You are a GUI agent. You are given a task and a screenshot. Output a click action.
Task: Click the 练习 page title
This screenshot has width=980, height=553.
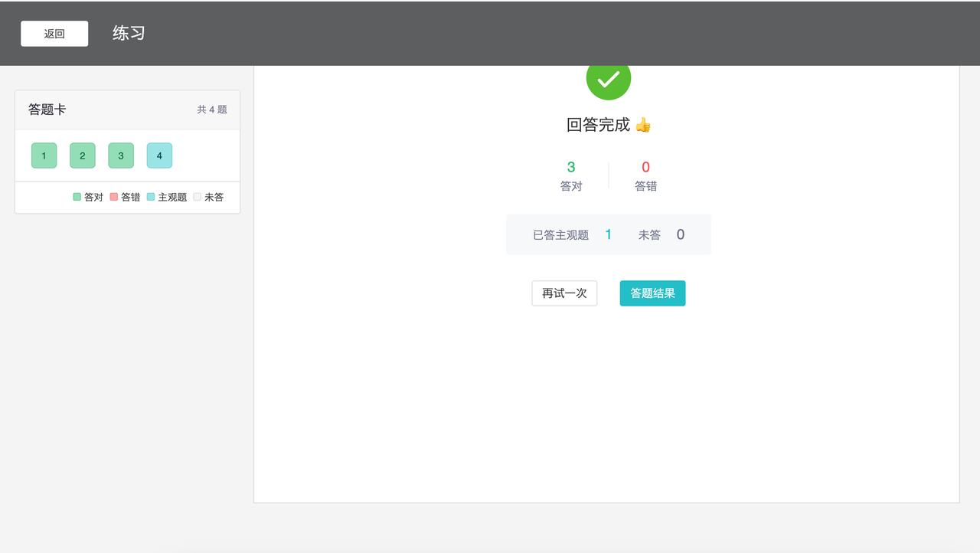tap(129, 34)
